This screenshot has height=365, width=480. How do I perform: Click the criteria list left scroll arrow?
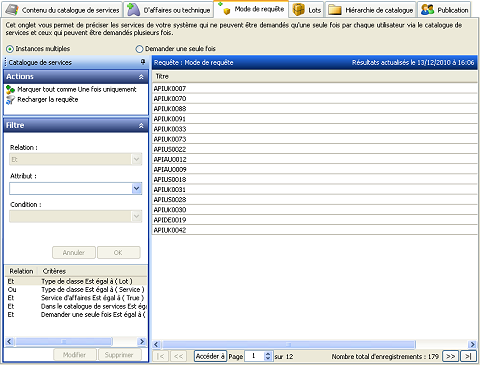pos(9,341)
